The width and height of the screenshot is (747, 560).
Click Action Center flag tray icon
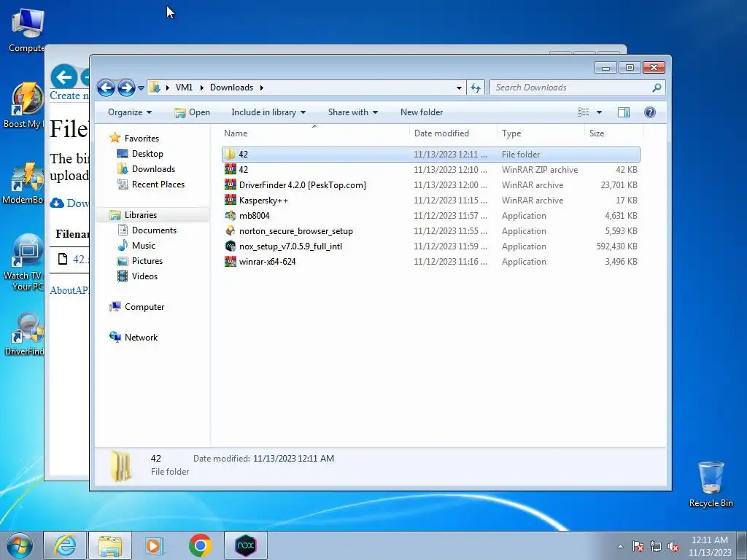[x=638, y=546]
